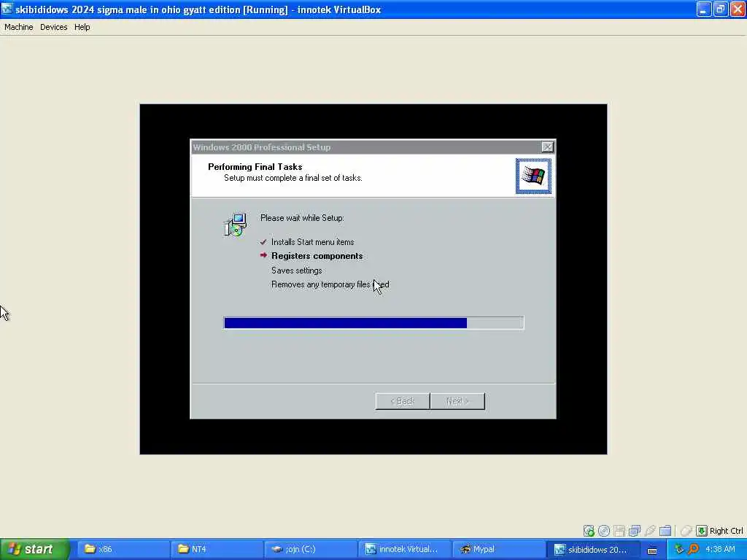747x560 pixels.
Task: Switch to the NT4 folder taskbar button
Action: coord(216,549)
